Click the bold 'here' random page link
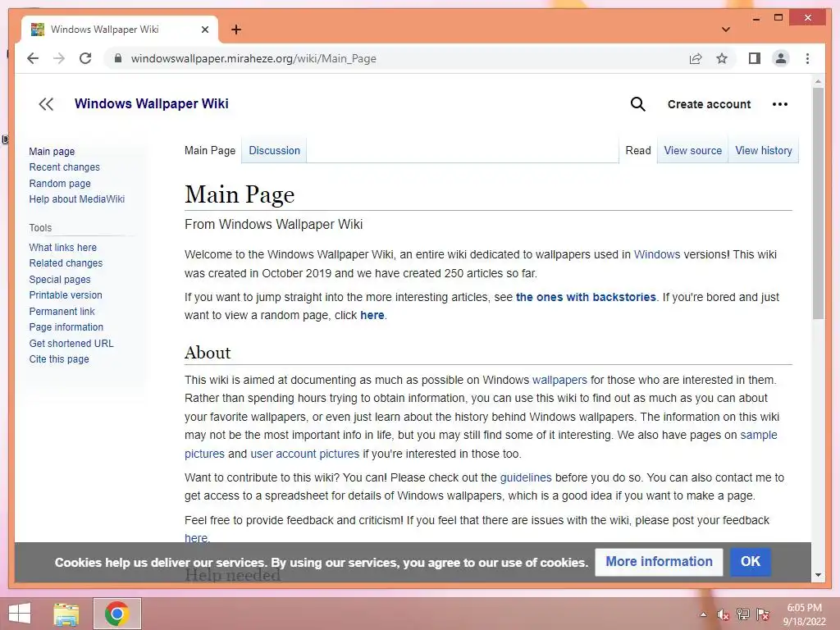This screenshot has height=630, width=840. tap(372, 315)
